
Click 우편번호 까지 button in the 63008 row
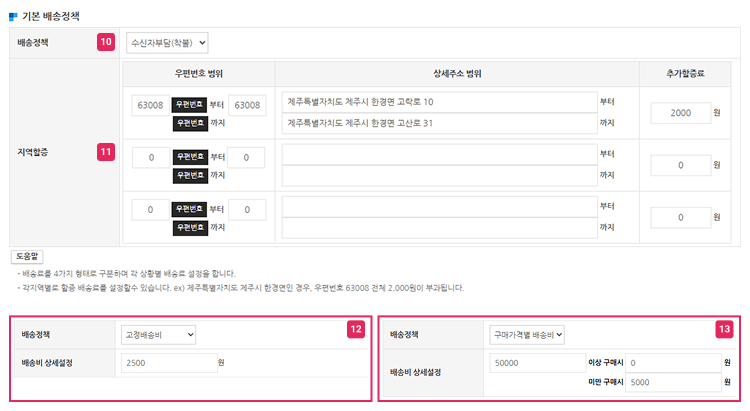coord(190,123)
